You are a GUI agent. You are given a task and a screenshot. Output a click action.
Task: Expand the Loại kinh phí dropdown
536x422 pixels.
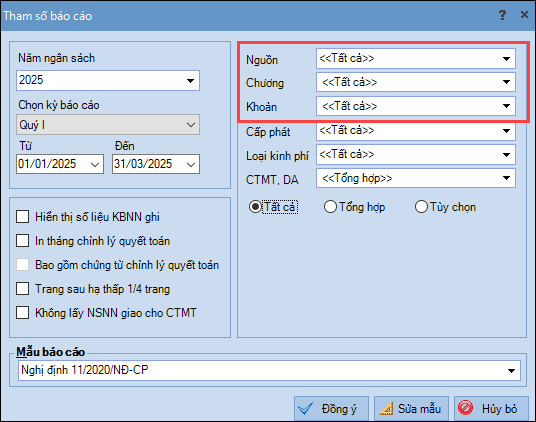pyautogui.click(x=416, y=155)
